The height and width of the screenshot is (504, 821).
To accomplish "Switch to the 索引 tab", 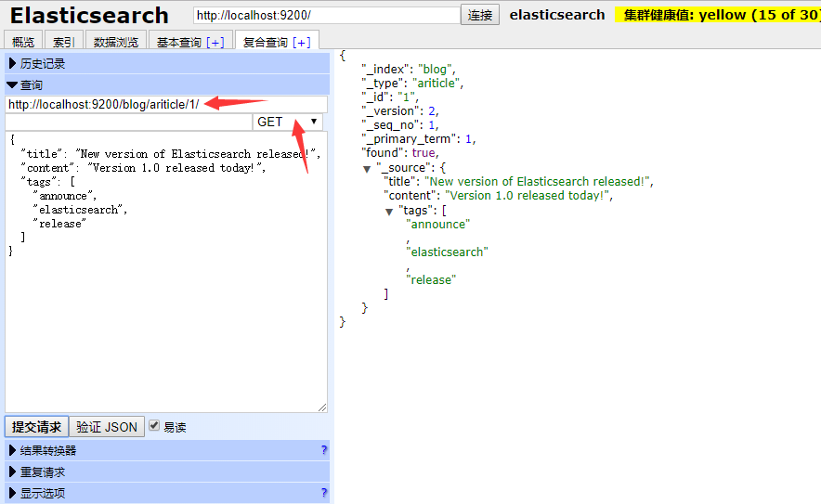I will click(x=63, y=42).
